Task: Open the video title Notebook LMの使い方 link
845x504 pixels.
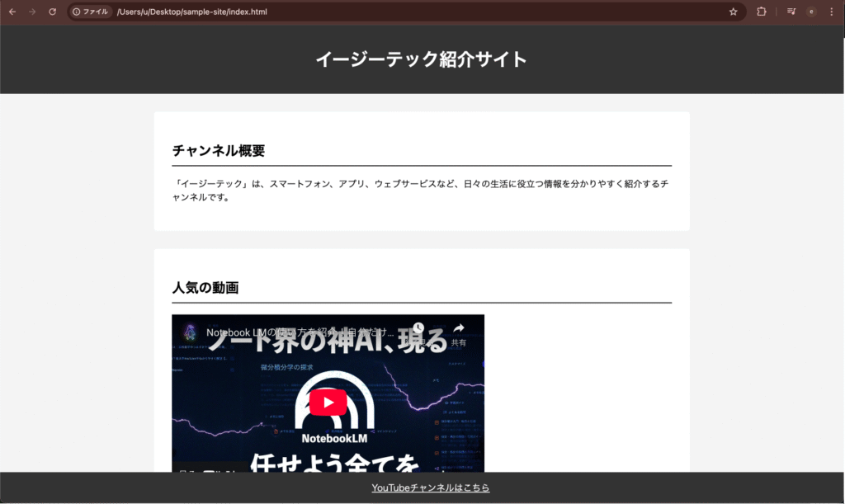Action: [x=300, y=332]
